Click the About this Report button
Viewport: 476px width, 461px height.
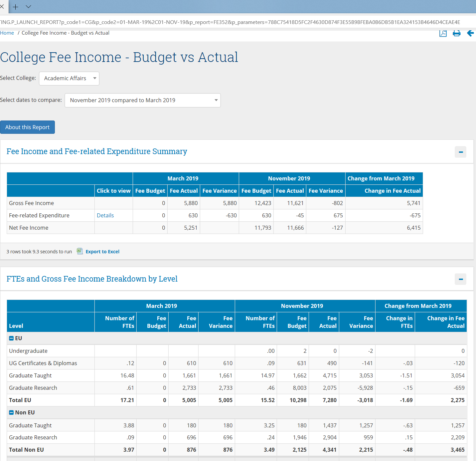[27, 127]
